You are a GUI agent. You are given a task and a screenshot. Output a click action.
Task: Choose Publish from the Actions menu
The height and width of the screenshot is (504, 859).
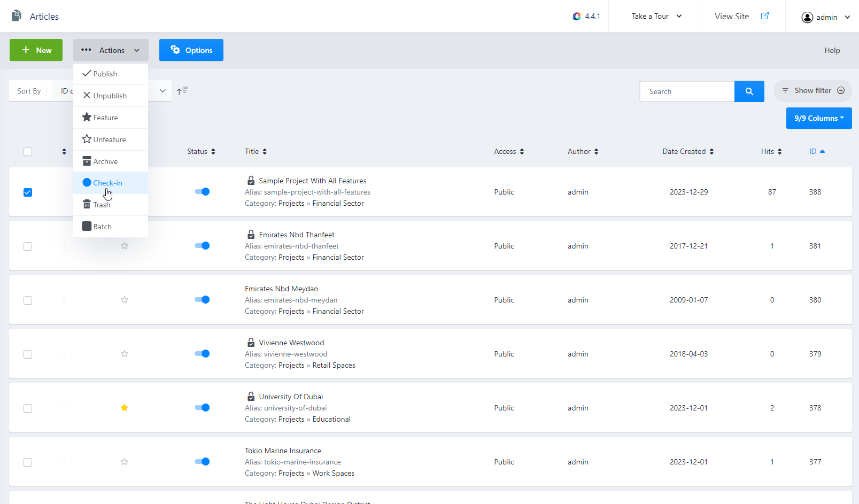[x=111, y=74]
